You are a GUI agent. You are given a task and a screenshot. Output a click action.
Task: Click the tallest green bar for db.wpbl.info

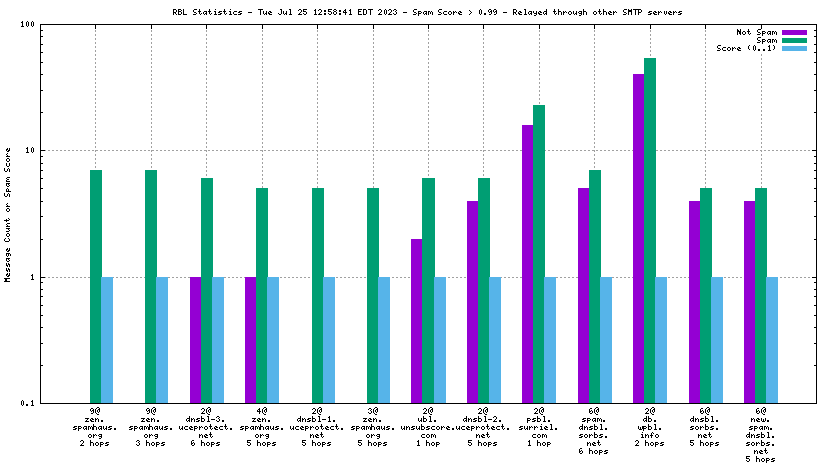[x=650, y=230]
